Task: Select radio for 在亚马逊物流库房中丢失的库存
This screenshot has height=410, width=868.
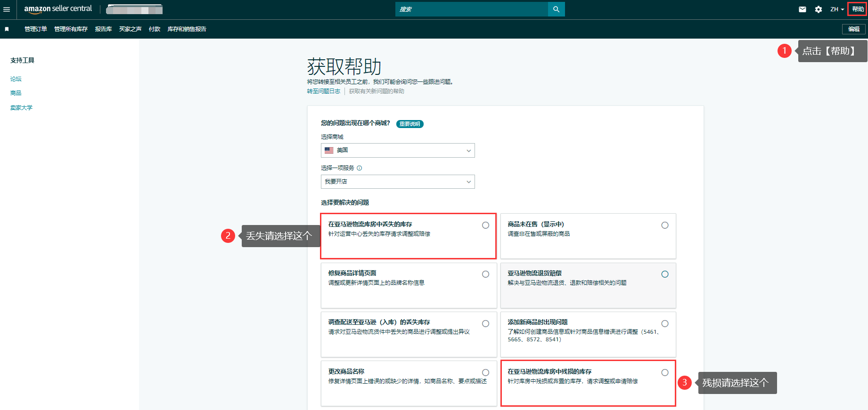Action: [x=485, y=225]
